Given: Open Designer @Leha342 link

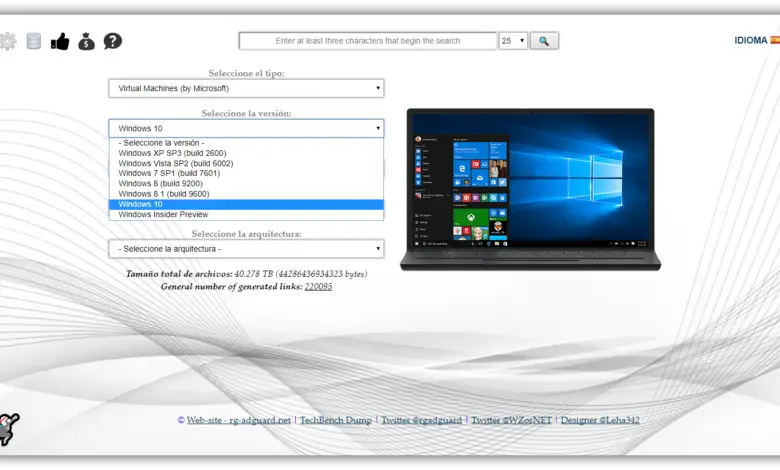Looking at the screenshot, I should pos(600,420).
